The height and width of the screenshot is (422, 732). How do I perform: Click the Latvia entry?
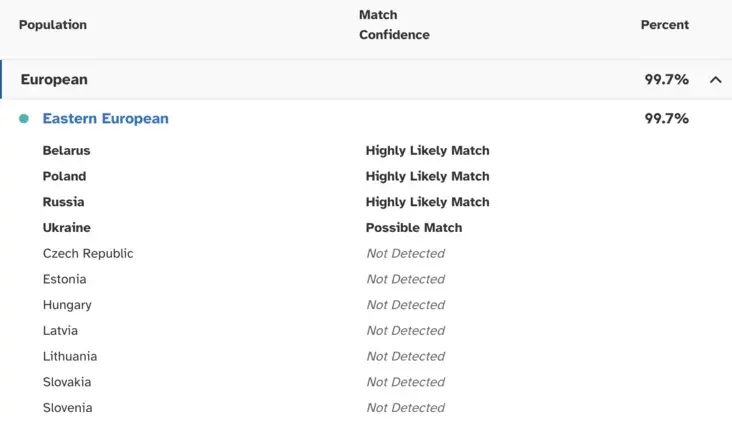coord(60,331)
